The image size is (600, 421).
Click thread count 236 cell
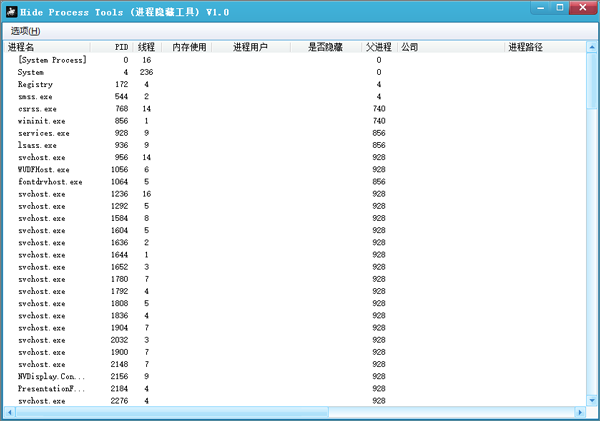point(146,72)
